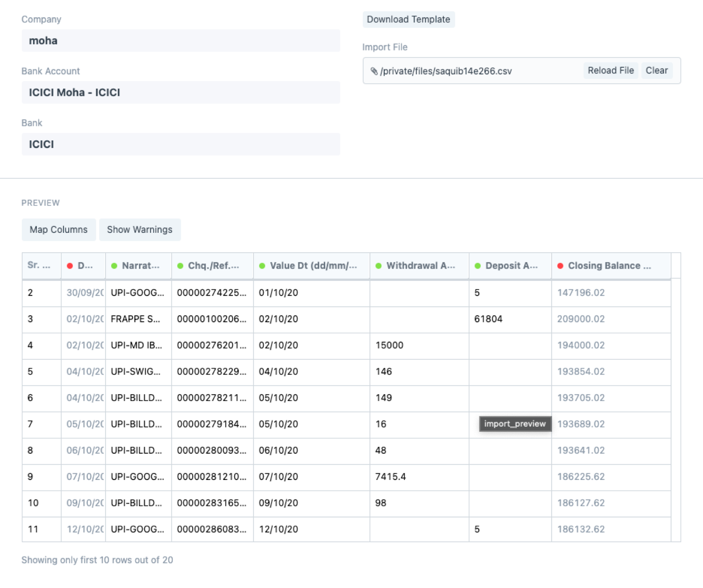The width and height of the screenshot is (703, 588).
Task: Click the Download Template button
Action: [409, 19]
